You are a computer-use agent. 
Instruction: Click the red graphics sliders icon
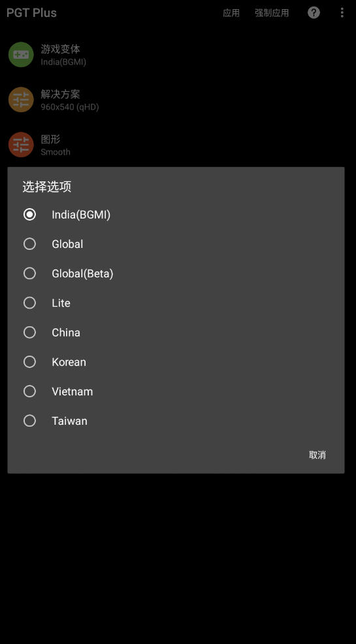pos(21,145)
